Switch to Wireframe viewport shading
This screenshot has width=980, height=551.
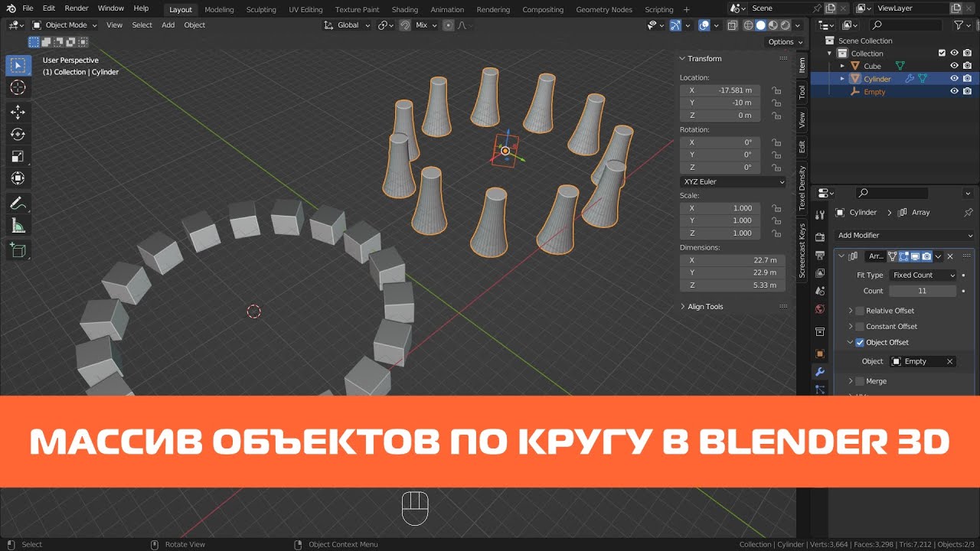tap(747, 25)
